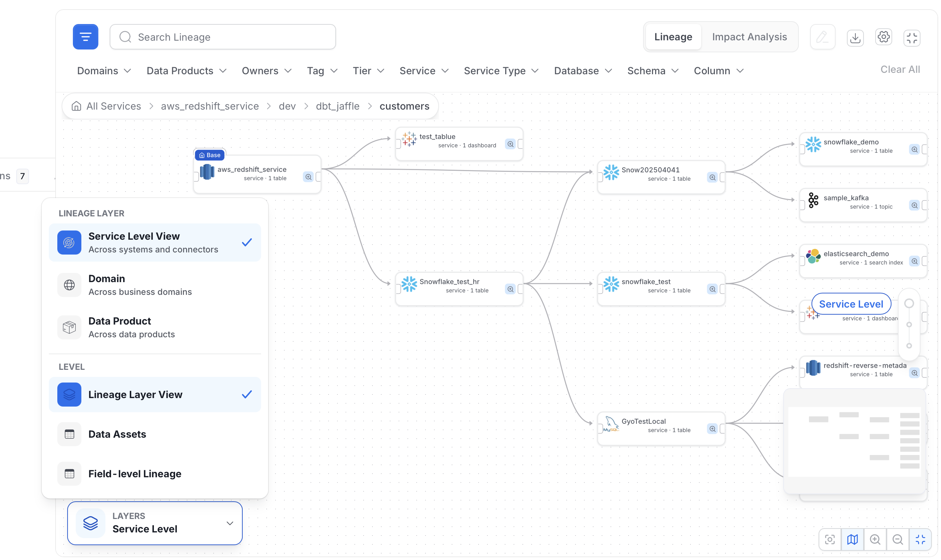
Task: Click zoom icon on Snowflake_test_hr node
Action: coord(510,289)
